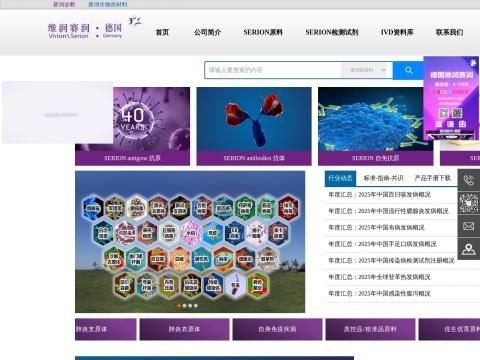Go to fourth carousel slide dot

[196, 305]
